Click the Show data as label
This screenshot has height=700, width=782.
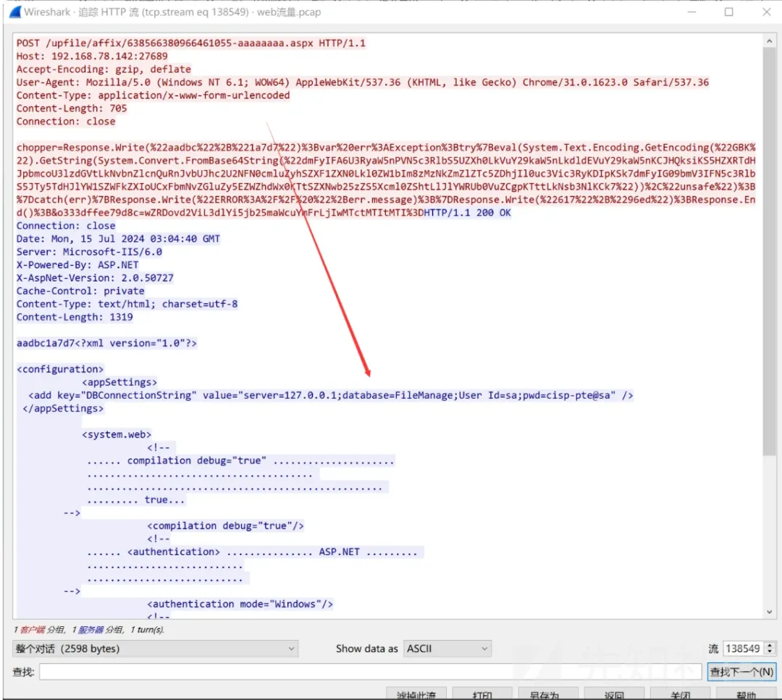click(366, 649)
